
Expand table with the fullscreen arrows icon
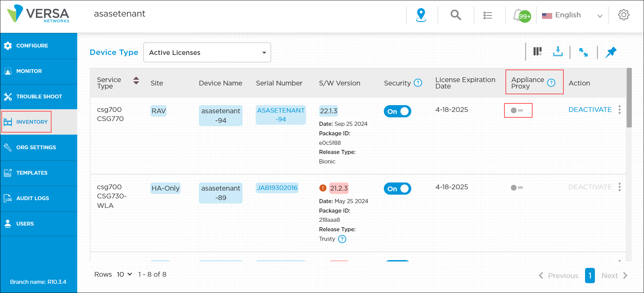point(583,52)
